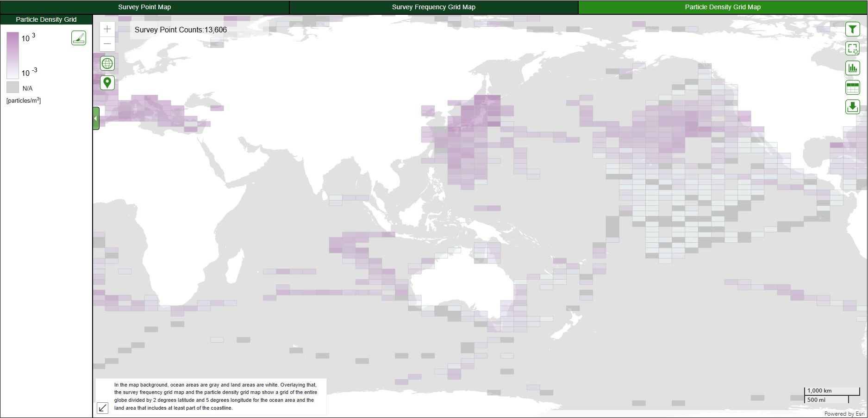Click the Particle Density Grid panel header
The image size is (868, 418).
coord(46,19)
